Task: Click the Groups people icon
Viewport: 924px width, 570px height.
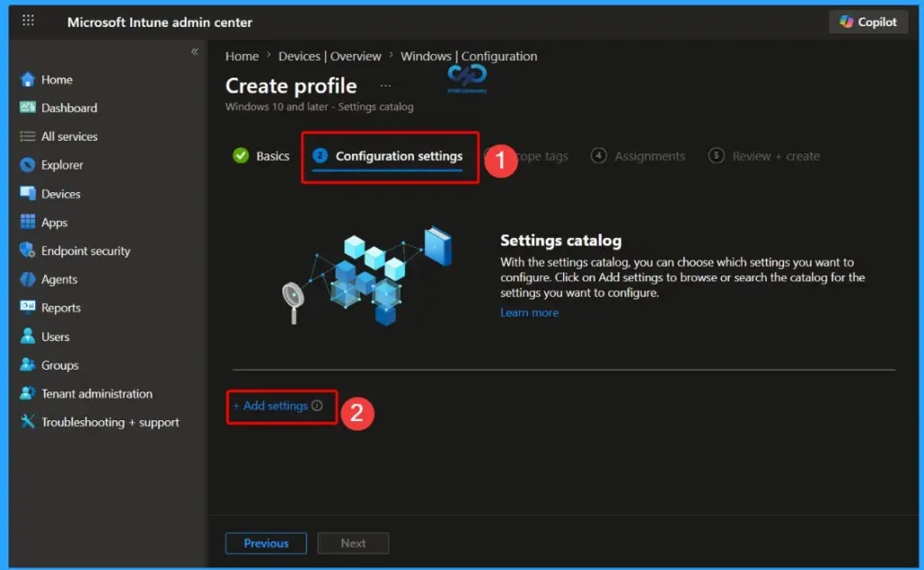Action: tap(28, 364)
